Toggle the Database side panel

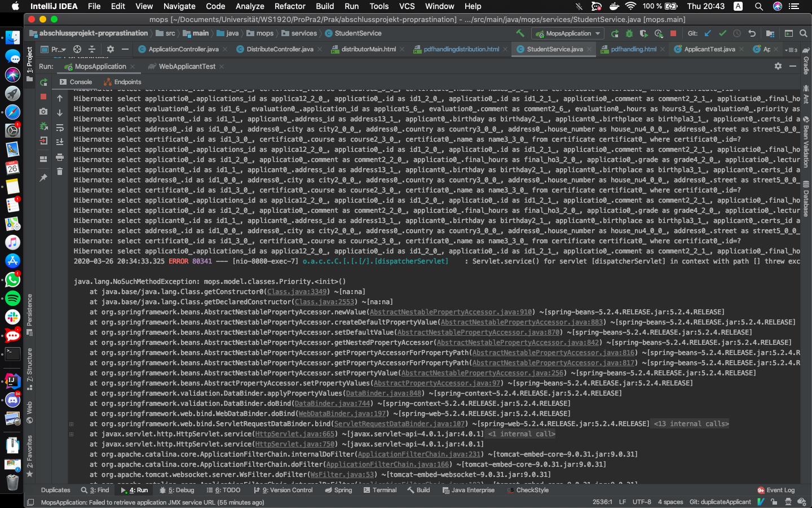[x=806, y=198]
